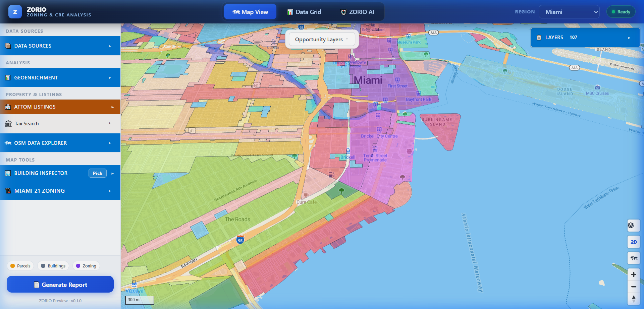The image size is (644, 309).
Task: Open the Region dropdown showing Miami
Action: 569,12
